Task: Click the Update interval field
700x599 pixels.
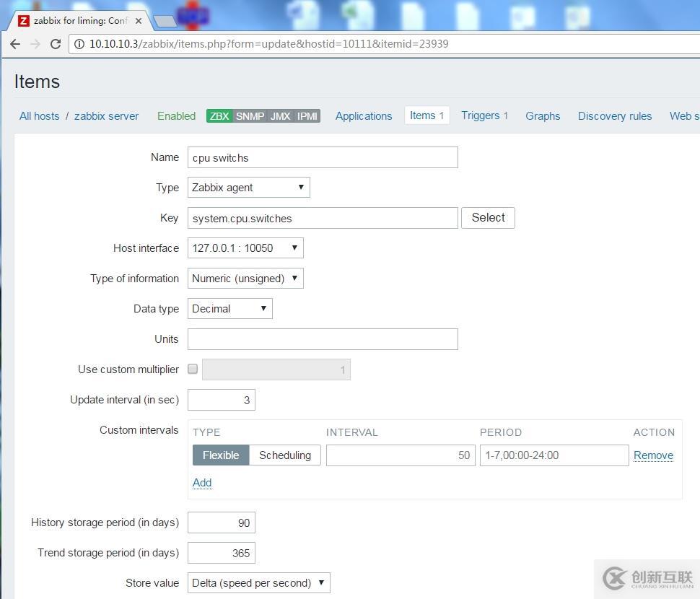Action: 222,400
